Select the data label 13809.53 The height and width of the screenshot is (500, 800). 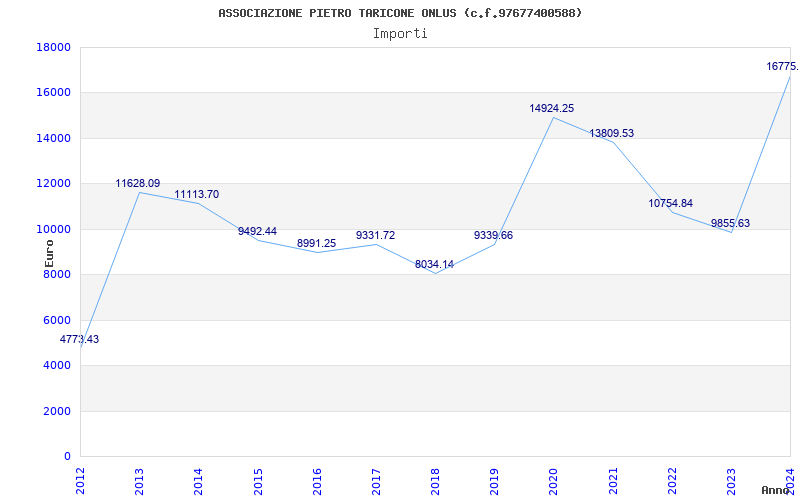coord(611,133)
